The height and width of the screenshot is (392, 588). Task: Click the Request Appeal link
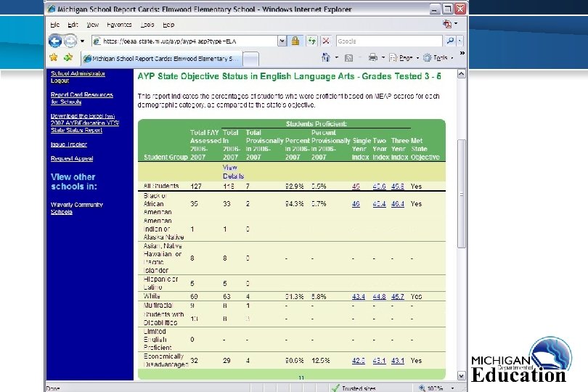(72, 159)
